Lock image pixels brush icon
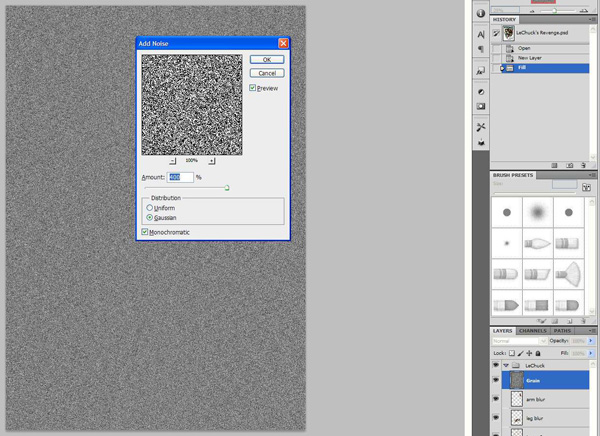 tap(520, 353)
